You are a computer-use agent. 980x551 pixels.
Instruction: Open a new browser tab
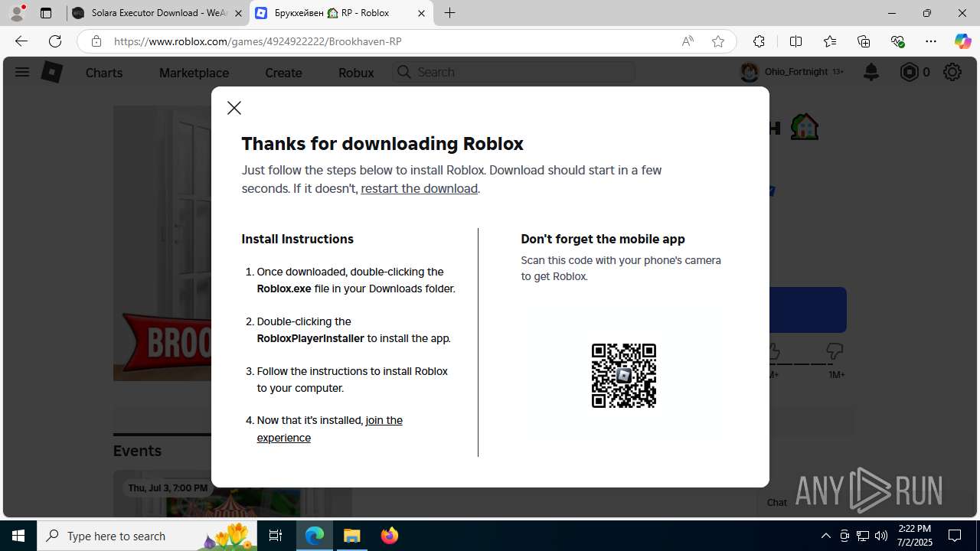[450, 13]
